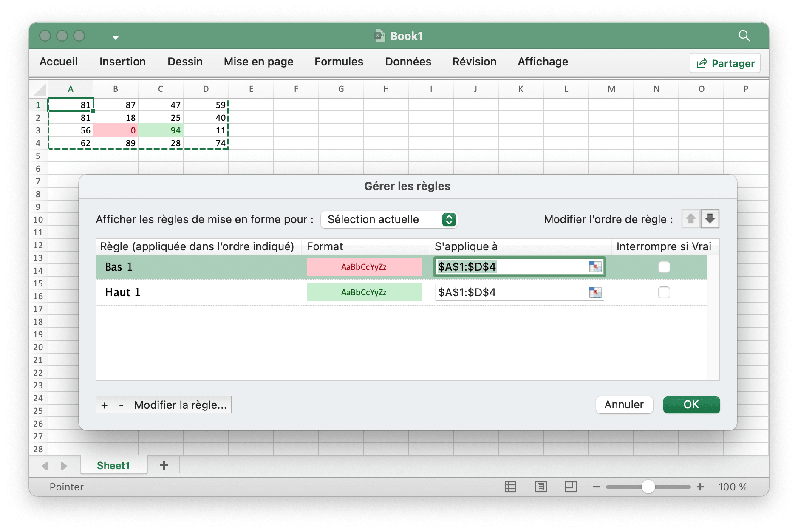The image size is (798, 532).
Task: Click the Haut 1 applies-to range field
Action: [x=510, y=292]
